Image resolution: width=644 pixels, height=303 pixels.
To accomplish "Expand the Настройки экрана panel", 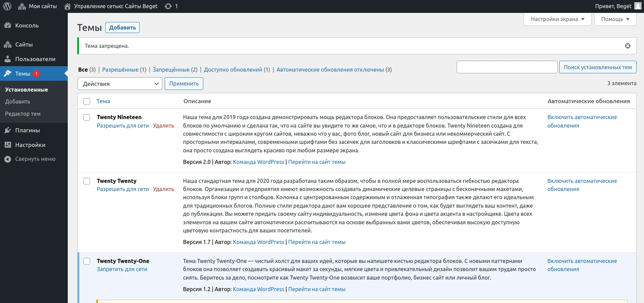I will [557, 19].
